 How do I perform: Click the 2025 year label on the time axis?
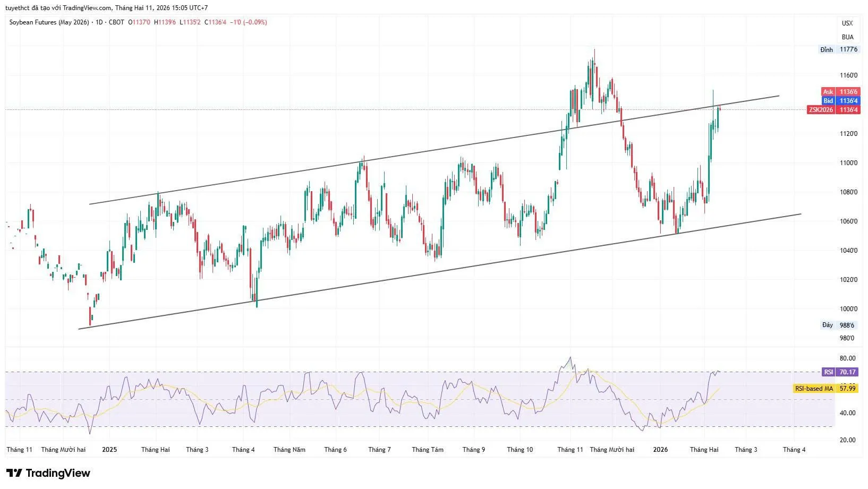(x=109, y=450)
